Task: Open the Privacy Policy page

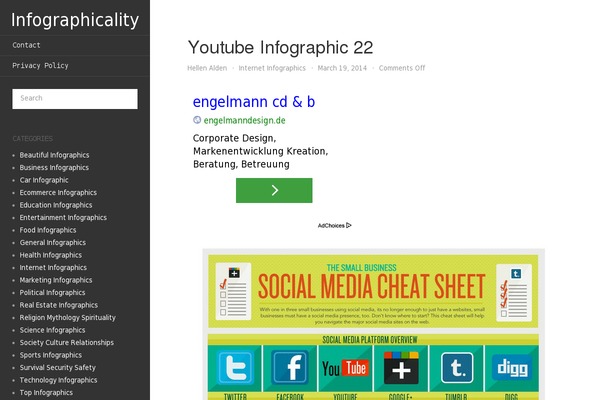Action: click(40, 65)
